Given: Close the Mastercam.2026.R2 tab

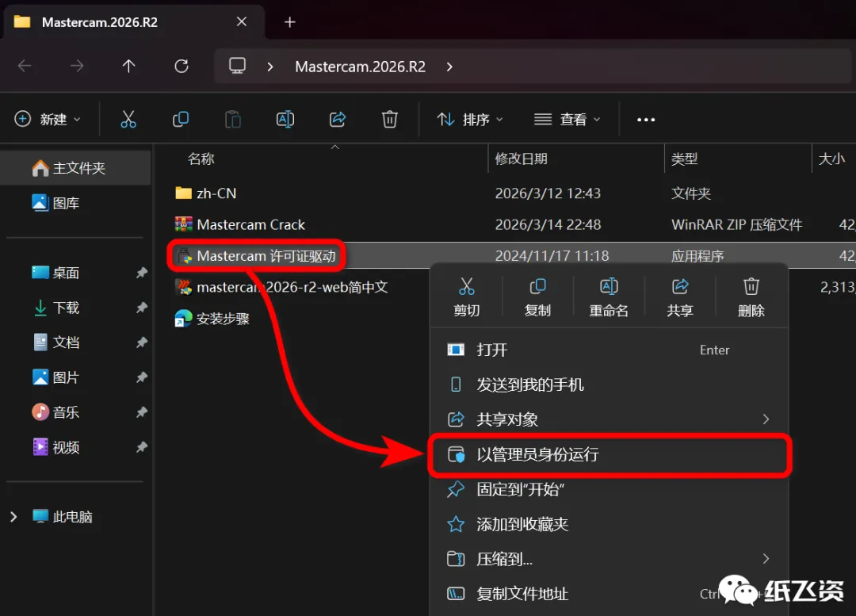Looking at the screenshot, I should [x=242, y=21].
